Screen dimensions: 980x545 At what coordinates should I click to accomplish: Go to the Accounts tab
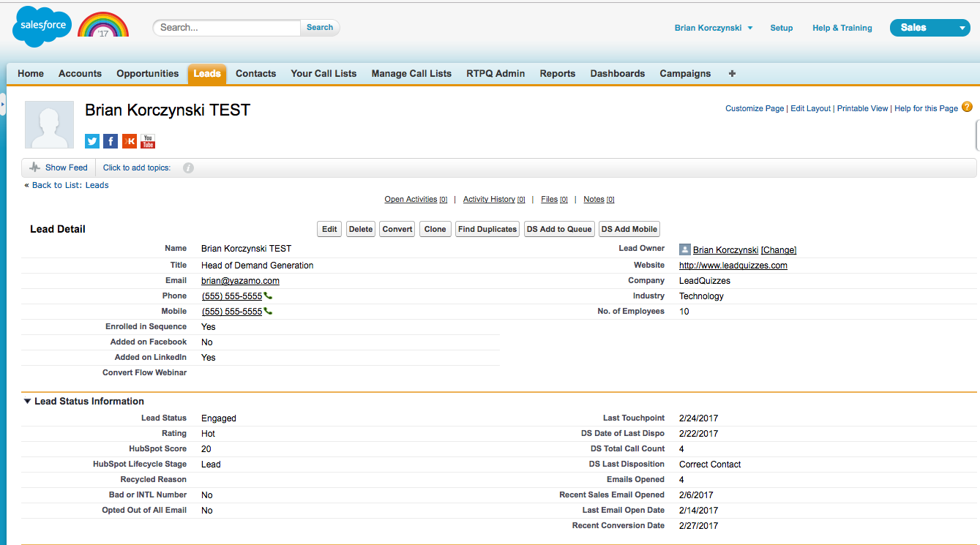tap(80, 74)
